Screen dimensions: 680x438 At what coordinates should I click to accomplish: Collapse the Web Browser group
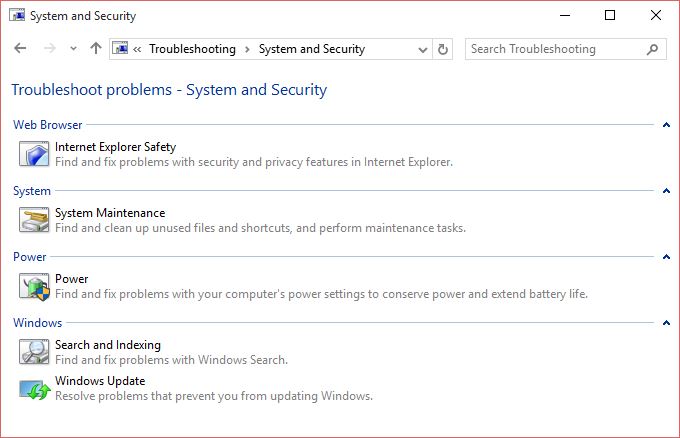point(666,125)
